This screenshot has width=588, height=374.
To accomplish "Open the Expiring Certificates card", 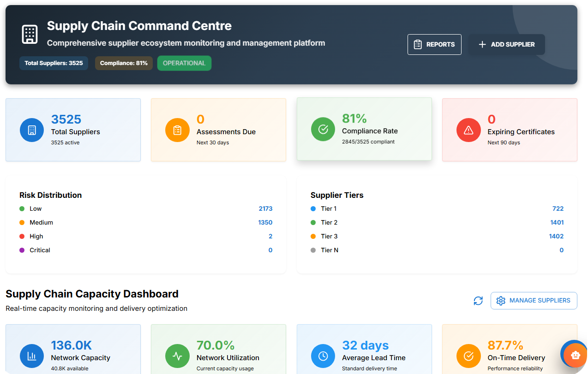I will click(510, 130).
